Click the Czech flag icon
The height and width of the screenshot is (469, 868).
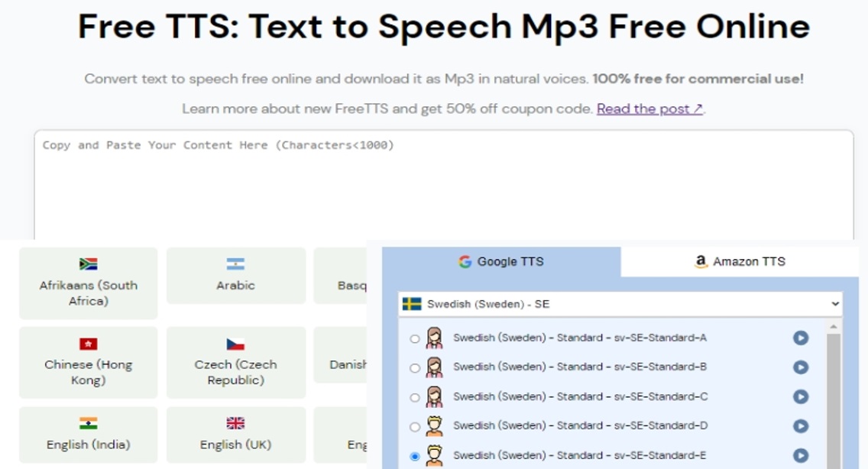click(x=235, y=342)
